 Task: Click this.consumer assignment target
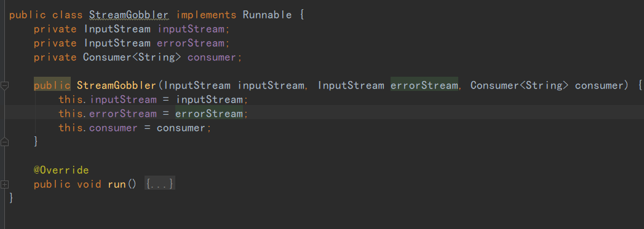(x=98, y=128)
